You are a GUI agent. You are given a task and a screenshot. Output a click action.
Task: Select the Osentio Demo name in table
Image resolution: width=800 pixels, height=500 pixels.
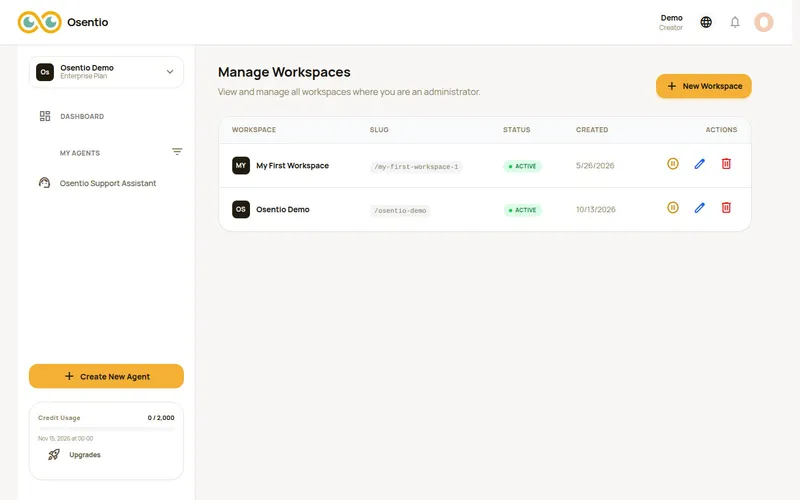click(283, 209)
